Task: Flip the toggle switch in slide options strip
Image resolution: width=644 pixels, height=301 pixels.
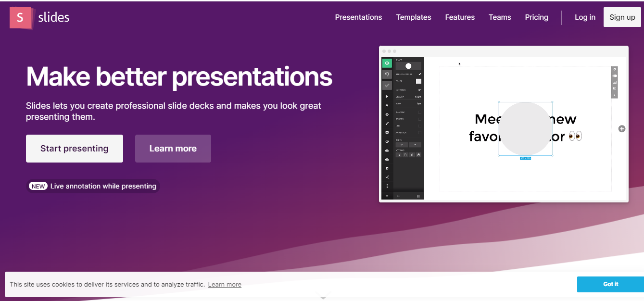Action: click(x=615, y=76)
